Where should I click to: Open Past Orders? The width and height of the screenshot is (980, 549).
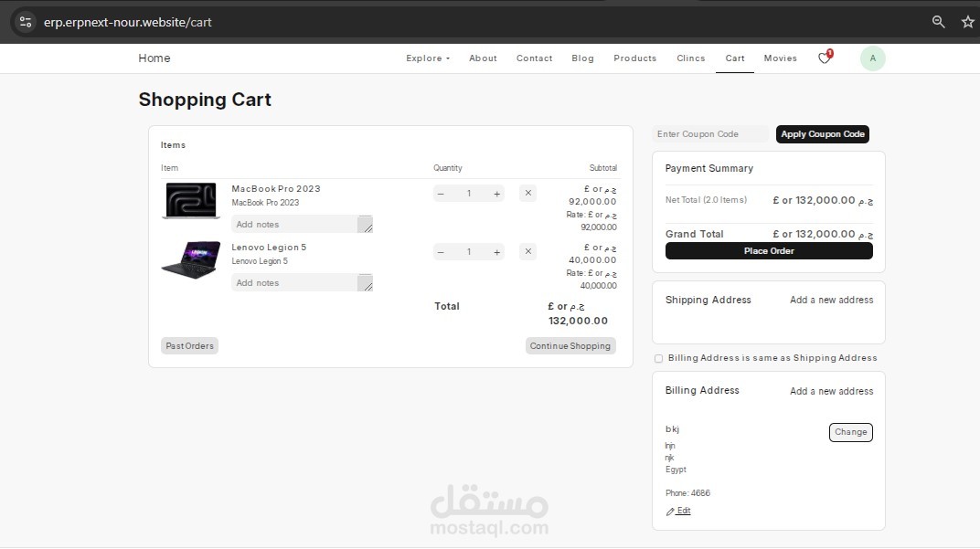pyautogui.click(x=189, y=346)
